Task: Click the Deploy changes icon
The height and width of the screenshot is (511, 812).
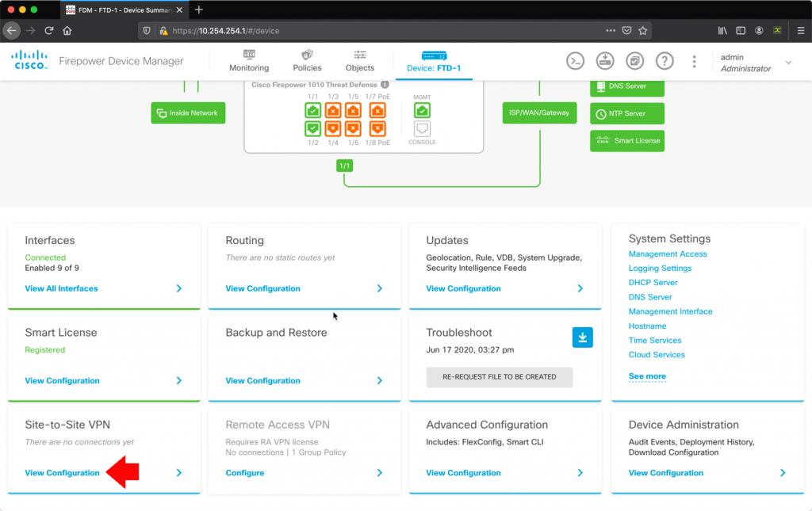Action: click(605, 61)
